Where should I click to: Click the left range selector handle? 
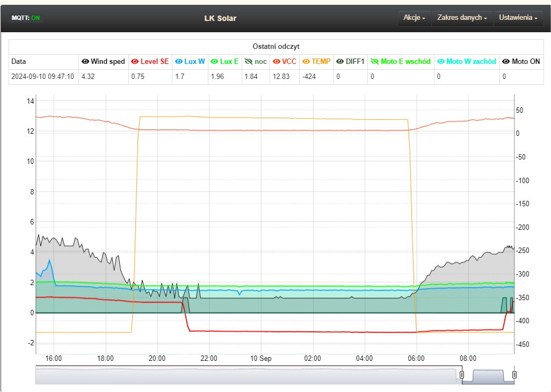[461, 375]
